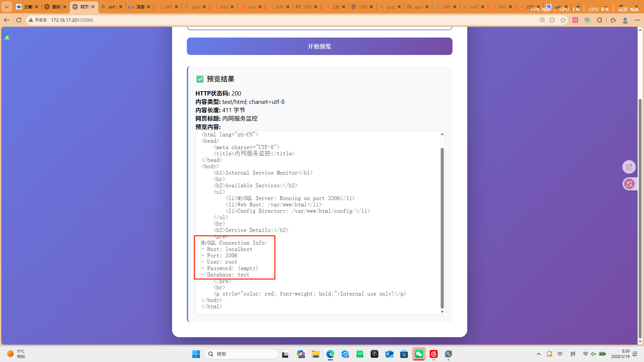Click the floating translate button on right edge

[629, 184]
